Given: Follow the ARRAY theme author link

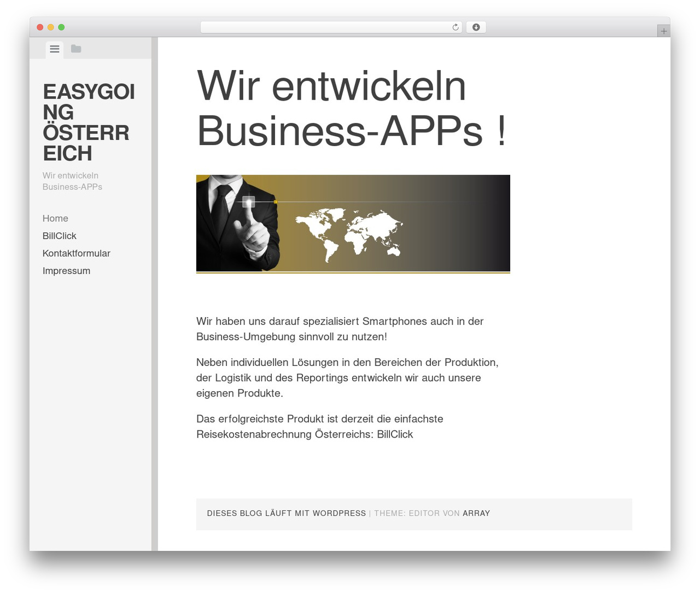Looking at the screenshot, I should pos(476,513).
